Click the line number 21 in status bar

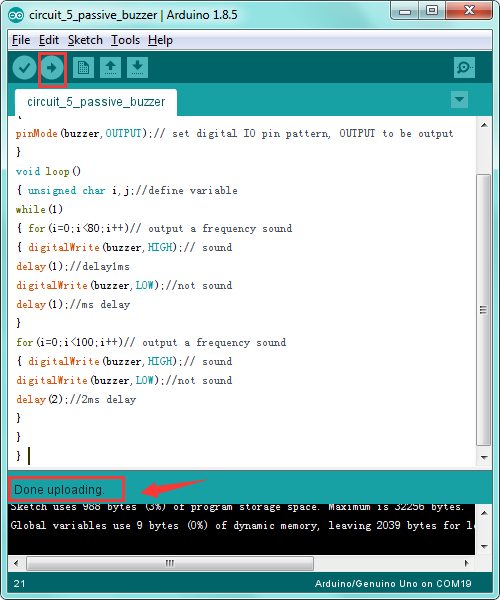pyautogui.click(x=20, y=584)
